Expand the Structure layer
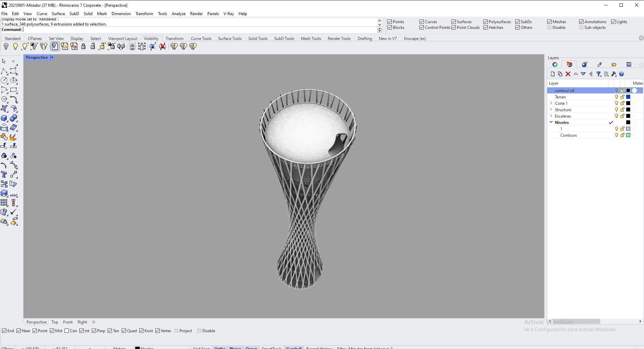The image size is (644, 349). coord(551,110)
